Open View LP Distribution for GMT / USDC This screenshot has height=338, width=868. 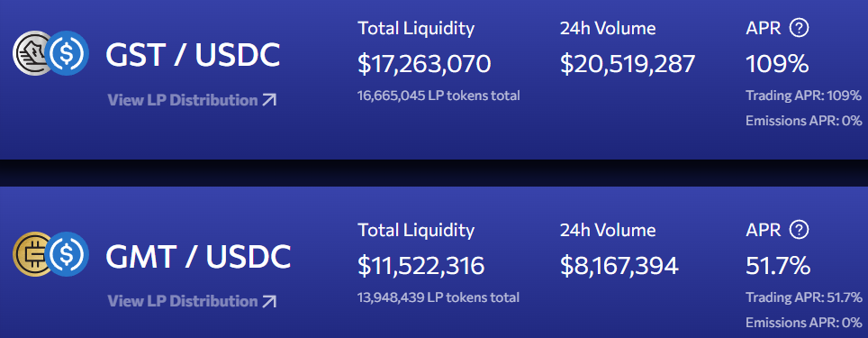coord(192,301)
